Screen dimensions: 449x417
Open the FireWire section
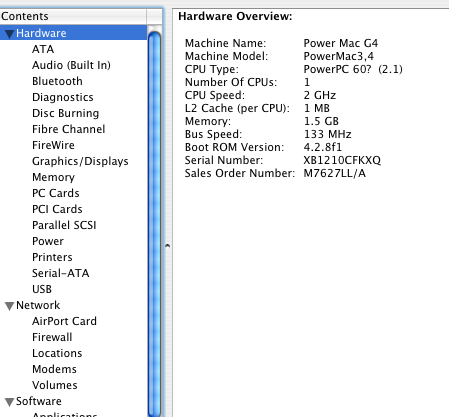click(x=53, y=145)
